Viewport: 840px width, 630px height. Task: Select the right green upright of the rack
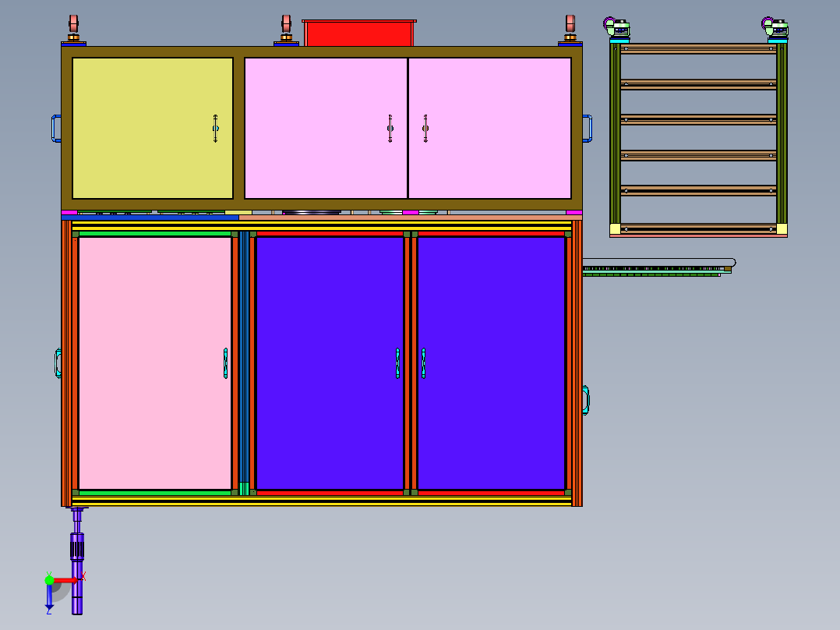pyautogui.click(x=782, y=133)
